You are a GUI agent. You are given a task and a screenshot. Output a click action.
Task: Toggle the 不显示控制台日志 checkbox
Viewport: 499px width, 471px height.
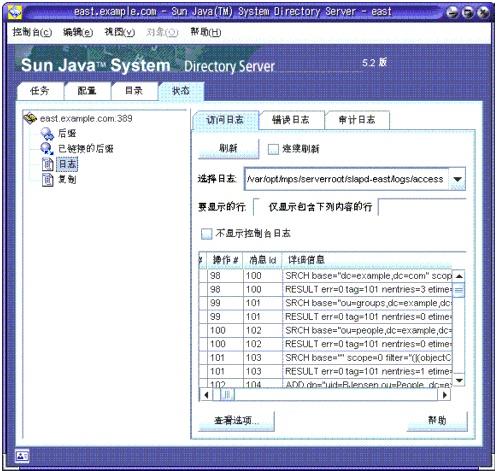206,233
